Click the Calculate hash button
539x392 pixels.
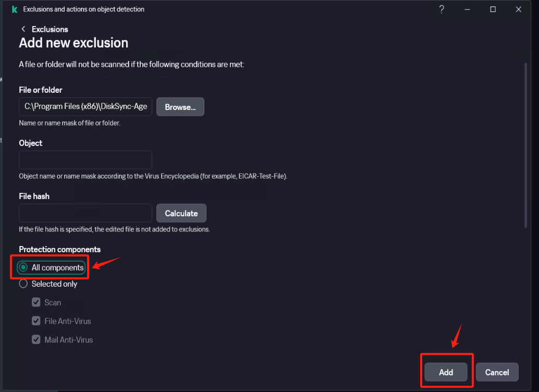tap(181, 213)
